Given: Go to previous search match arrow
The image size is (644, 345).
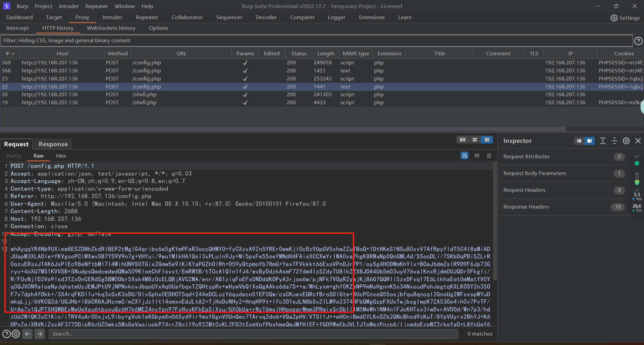Looking at the screenshot, I should point(28,334).
